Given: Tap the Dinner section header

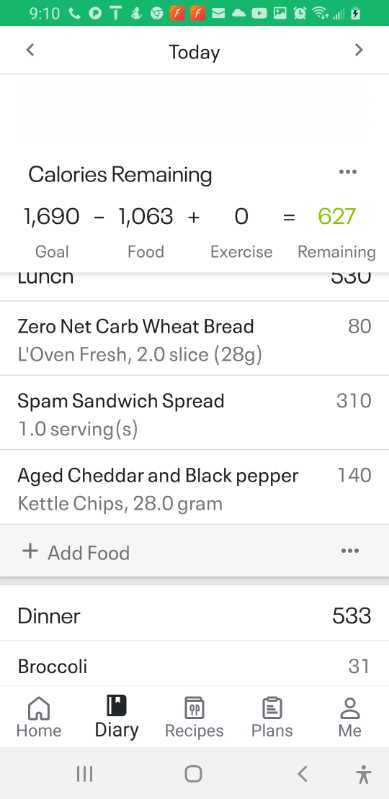Looking at the screenshot, I should pyautogui.click(x=194, y=616).
